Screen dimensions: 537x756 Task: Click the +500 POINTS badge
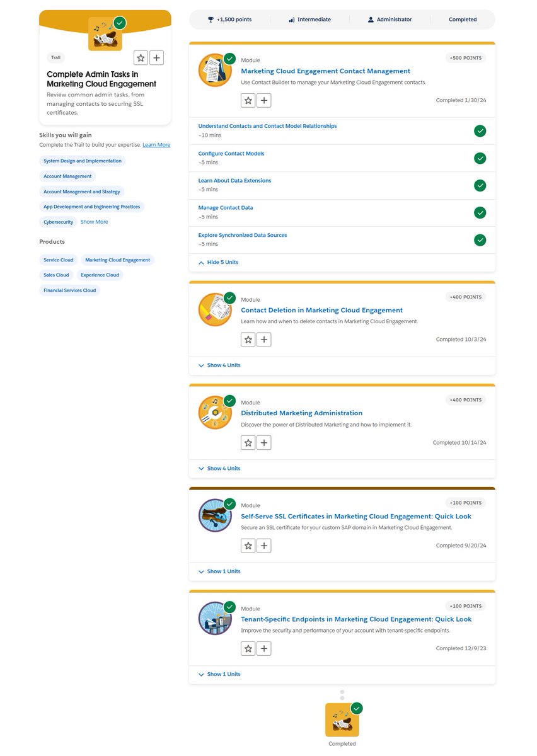click(466, 58)
